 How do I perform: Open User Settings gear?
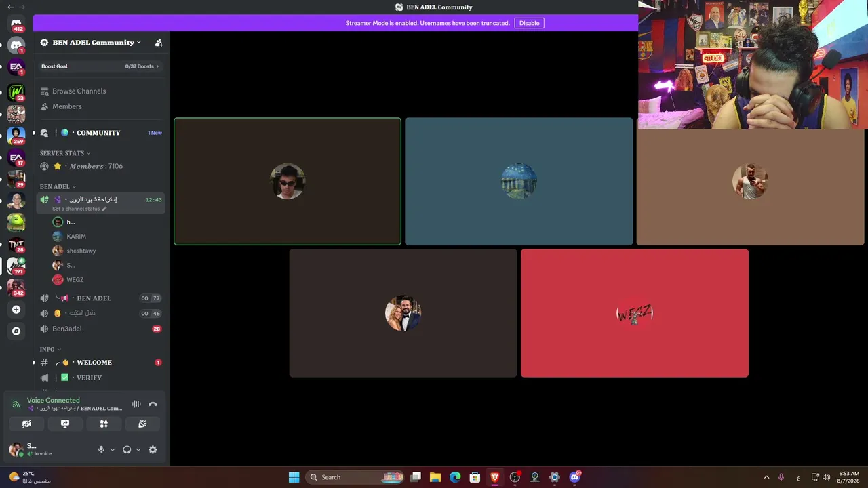(153, 449)
